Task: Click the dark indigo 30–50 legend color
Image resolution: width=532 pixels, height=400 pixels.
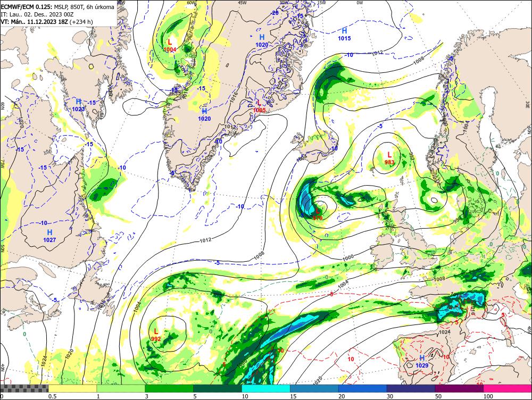Action: coord(411,389)
